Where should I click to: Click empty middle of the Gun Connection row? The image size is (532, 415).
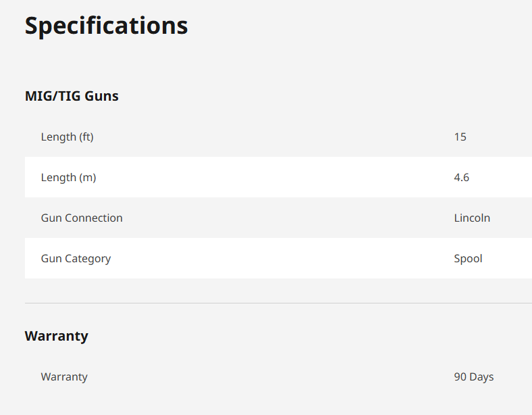270,218
